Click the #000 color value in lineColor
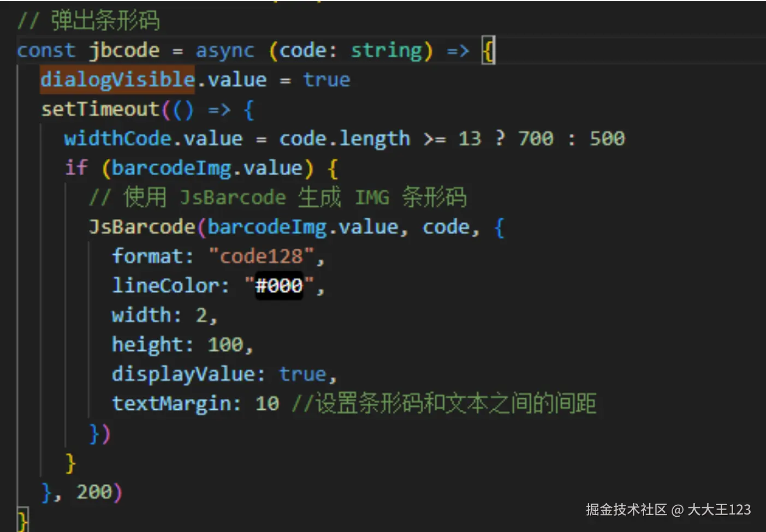This screenshot has width=766, height=532. [278, 285]
